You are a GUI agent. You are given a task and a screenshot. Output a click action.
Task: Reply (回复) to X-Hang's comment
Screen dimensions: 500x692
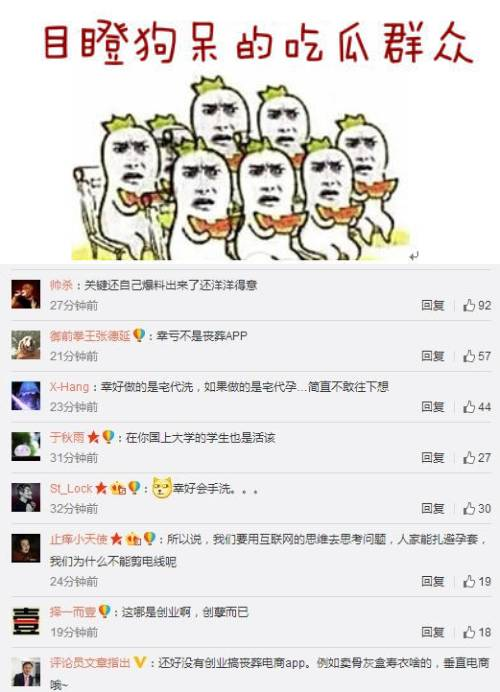point(432,407)
